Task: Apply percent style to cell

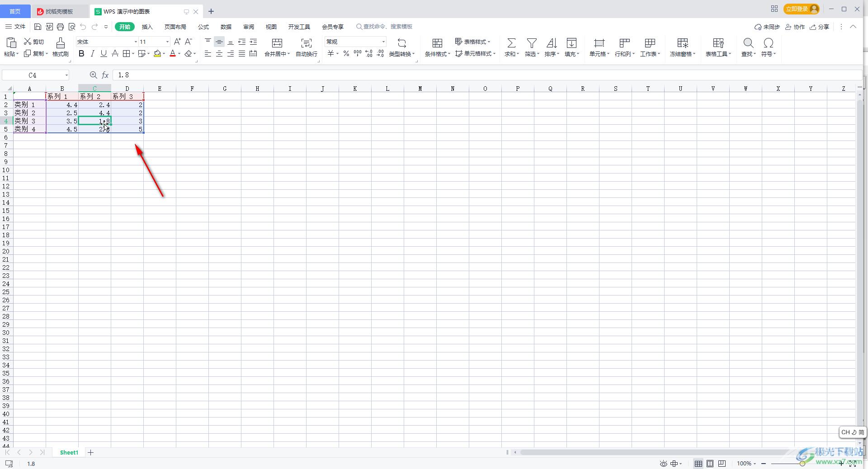Action: (x=346, y=54)
